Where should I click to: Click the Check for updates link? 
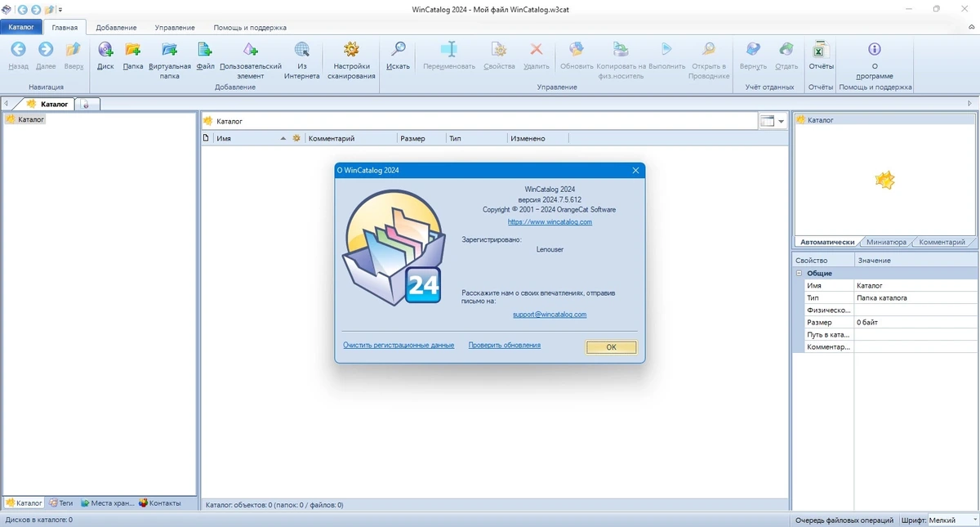point(504,345)
